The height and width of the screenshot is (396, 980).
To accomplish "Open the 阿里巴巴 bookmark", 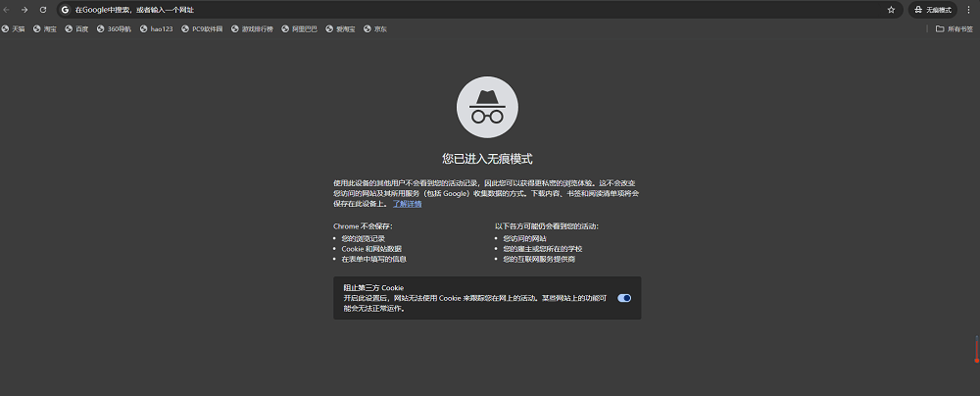I will pyautogui.click(x=299, y=28).
